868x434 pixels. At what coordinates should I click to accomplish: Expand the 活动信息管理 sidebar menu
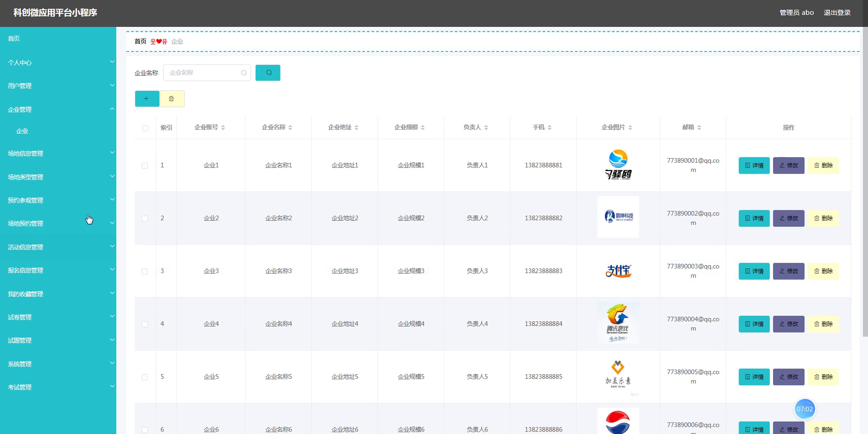click(58, 247)
